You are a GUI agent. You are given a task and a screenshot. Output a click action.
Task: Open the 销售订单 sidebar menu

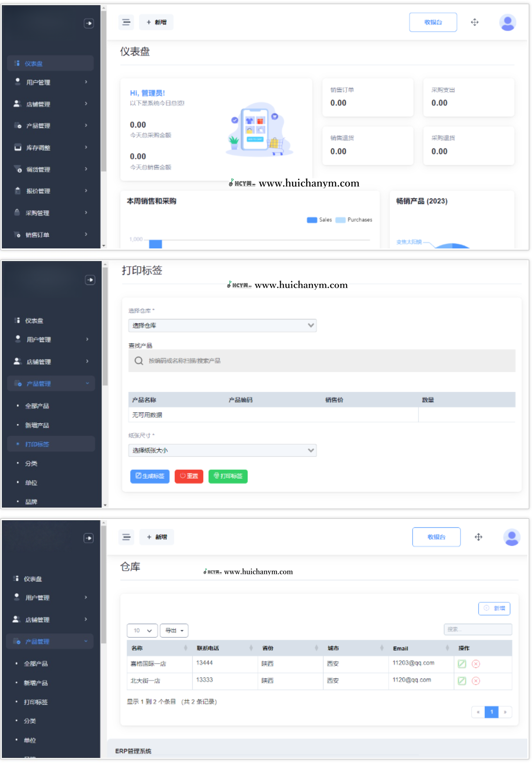pyautogui.click(x=37, y=235)
